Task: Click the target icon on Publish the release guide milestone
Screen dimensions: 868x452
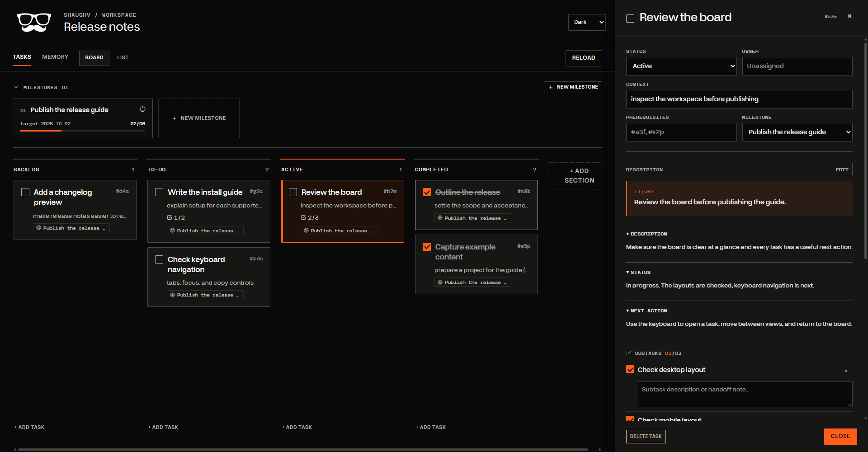Action: click(x=142, y=109)
